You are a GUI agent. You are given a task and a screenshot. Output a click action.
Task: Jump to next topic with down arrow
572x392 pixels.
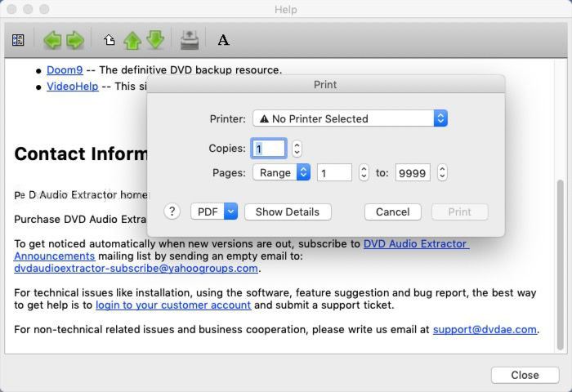[156, 40]
